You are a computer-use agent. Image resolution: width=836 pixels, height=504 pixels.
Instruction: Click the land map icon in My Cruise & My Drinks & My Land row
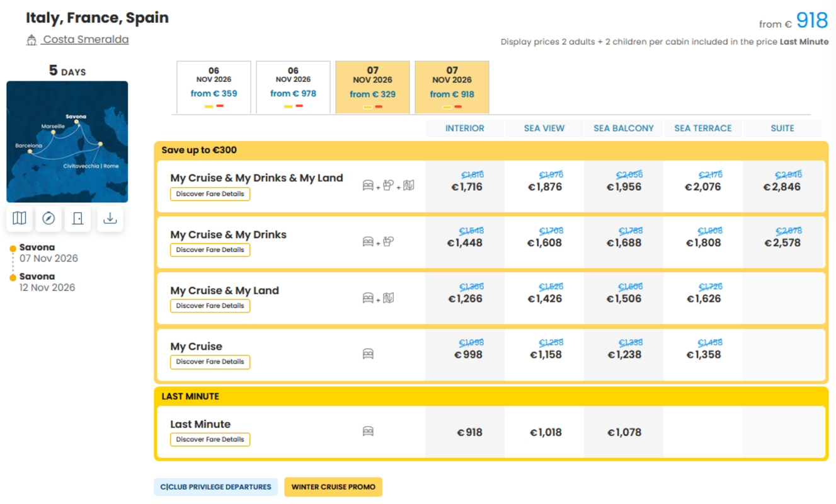click(x=408, y=185)
